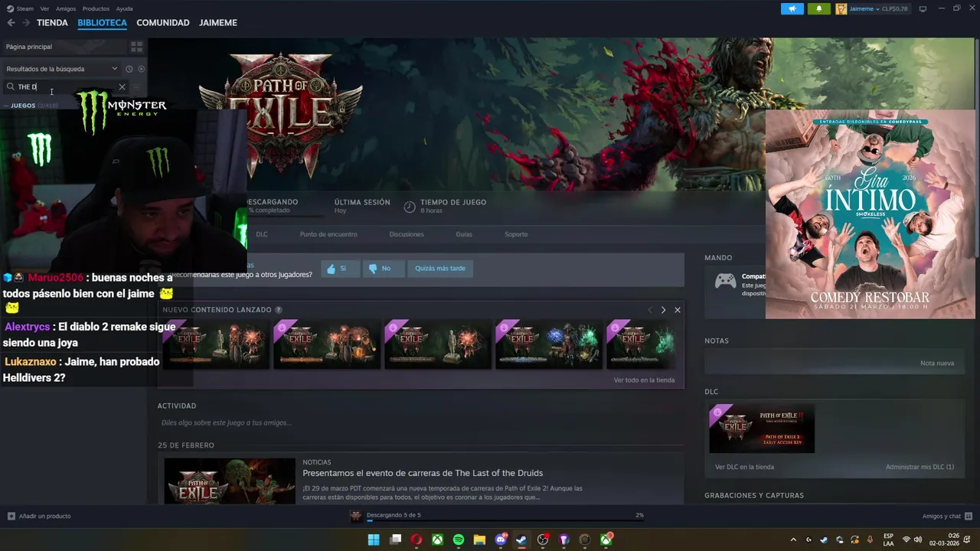Click Ver todo en la tienda

click(644, 380)
